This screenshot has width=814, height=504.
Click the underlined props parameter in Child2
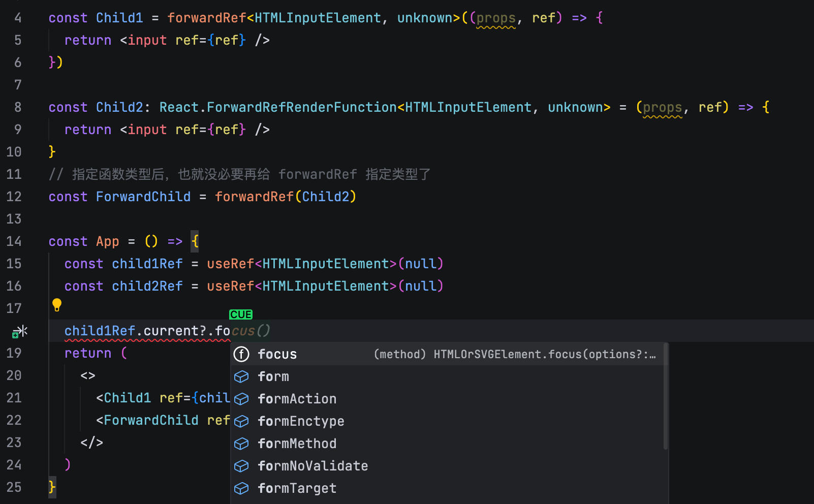(x=662, y=108)
